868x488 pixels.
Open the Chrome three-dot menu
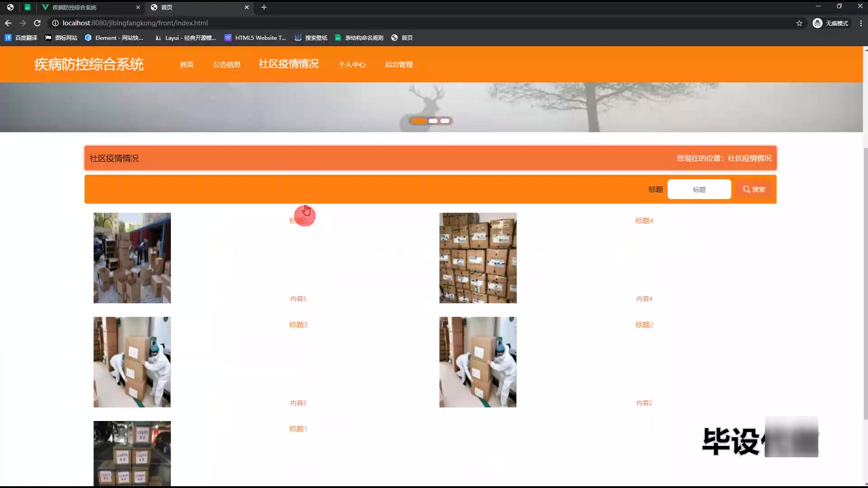[860, 23]
